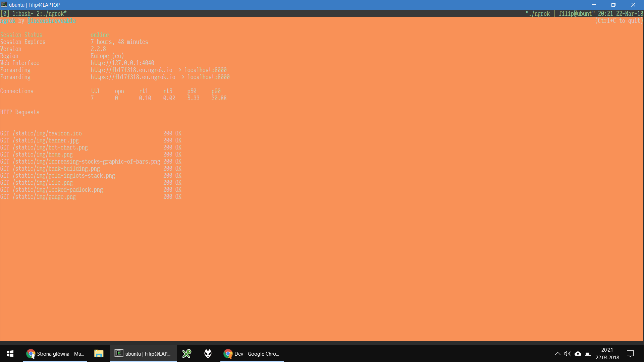Click the @inconshreveable author handle

tap(52, 21)
